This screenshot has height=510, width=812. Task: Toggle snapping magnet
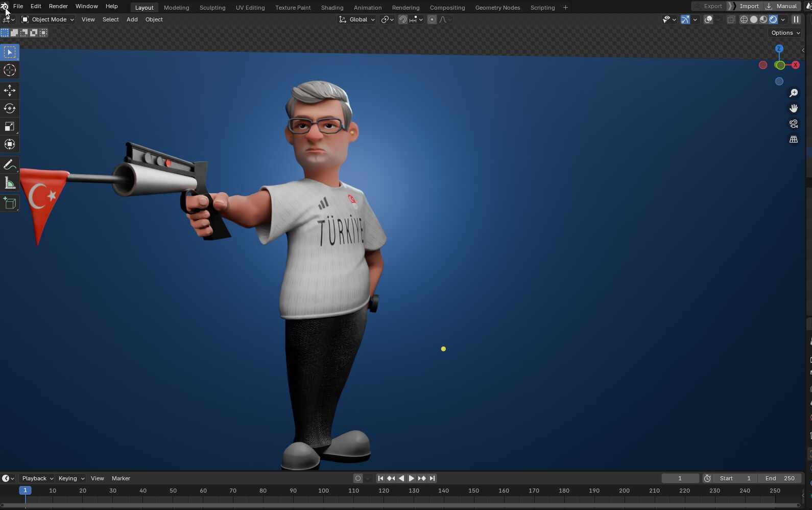click(403, 19)
